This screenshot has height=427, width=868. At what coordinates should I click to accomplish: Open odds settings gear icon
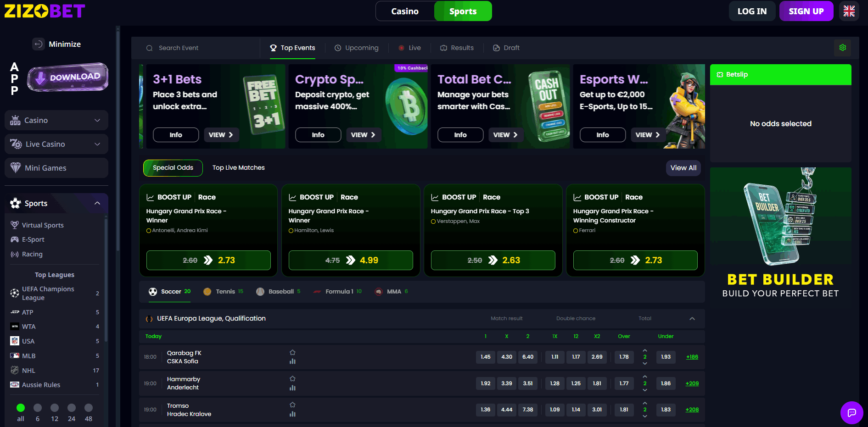(842, 48)
